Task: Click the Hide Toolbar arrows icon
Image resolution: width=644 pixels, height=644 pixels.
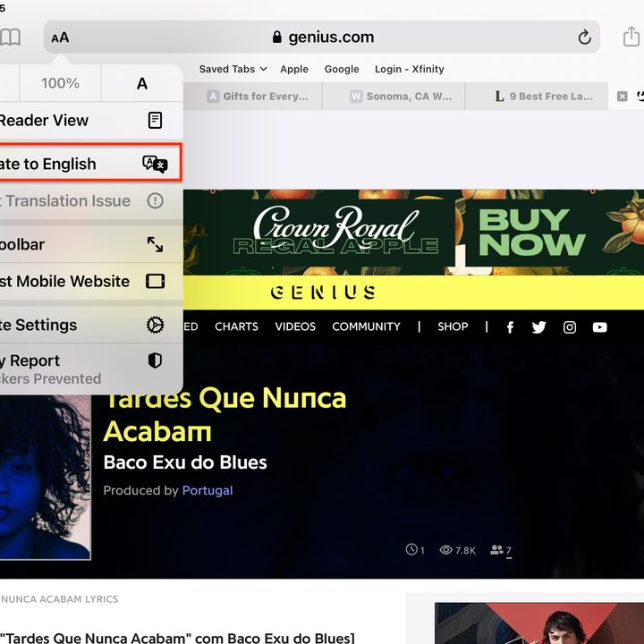Action: 155,244
